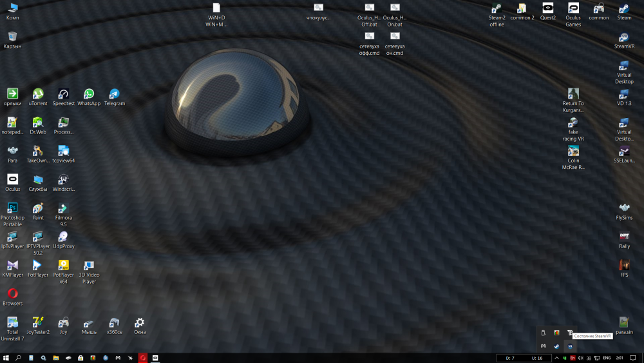The width and height of the screenshot is (644, 363).
Task: Select the Filmora 9.5 icon
Action: click(63, 215)
